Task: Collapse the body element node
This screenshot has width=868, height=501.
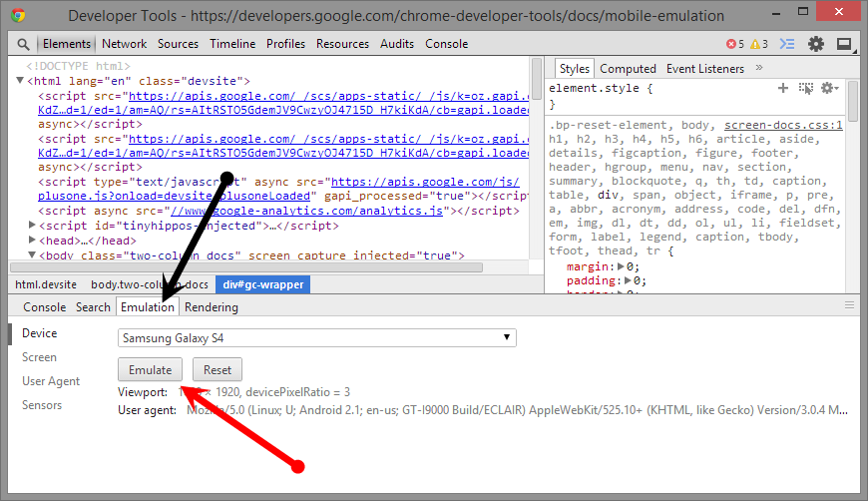Action: pyautogui.click(x=32, y=254)
